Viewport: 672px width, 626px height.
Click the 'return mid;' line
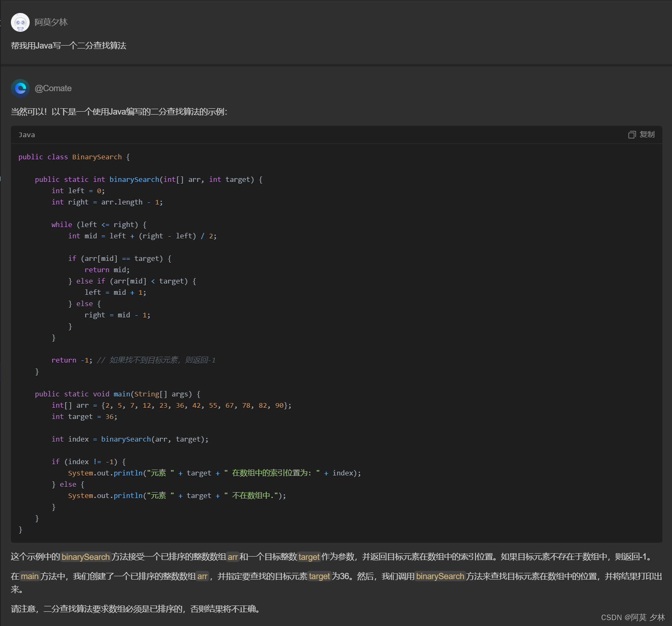pyautogui.click(x=107, y=270)
